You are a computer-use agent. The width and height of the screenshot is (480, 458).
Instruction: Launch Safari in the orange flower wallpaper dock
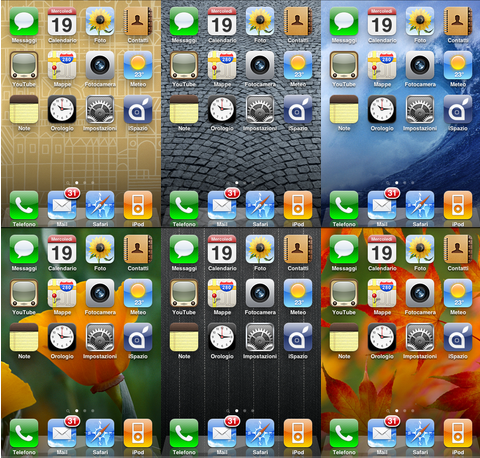click(x=100, y=433)
